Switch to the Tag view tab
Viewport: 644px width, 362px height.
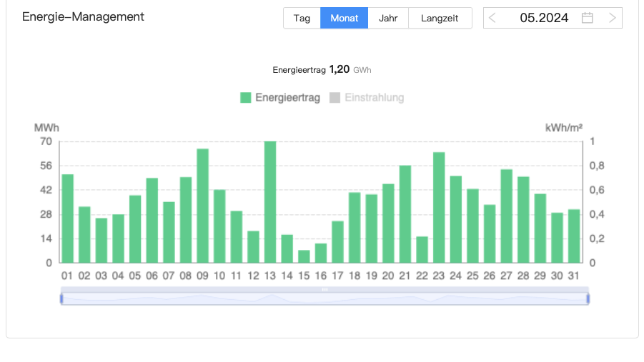coord(302,18)
